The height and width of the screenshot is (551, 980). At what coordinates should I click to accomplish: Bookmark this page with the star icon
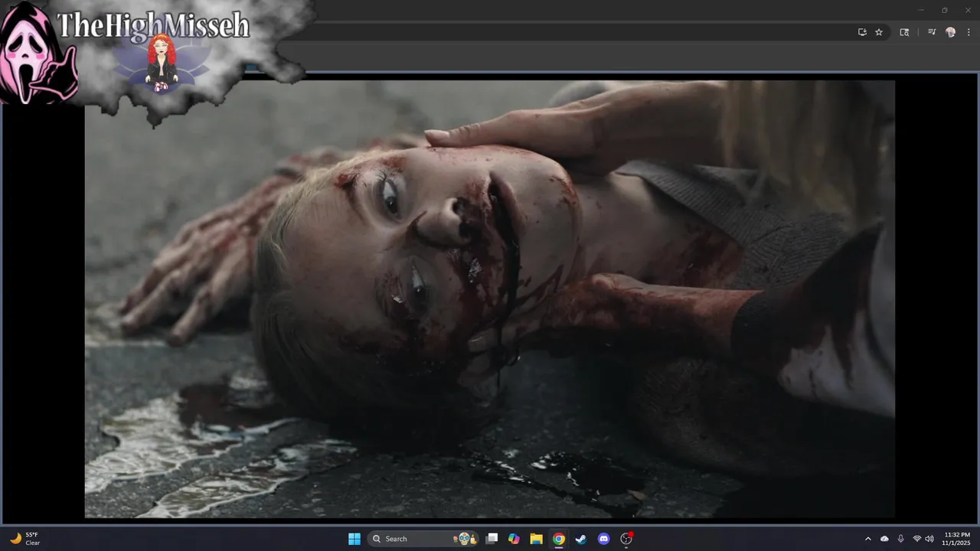879,32
